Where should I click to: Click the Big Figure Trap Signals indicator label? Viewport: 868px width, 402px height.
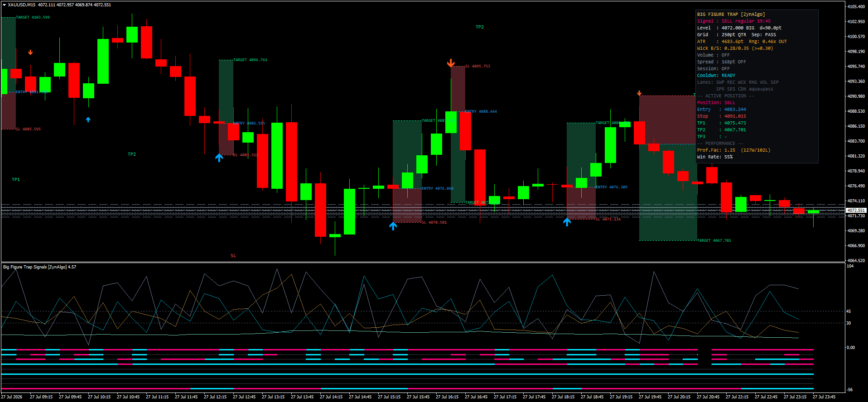point(40,267)
